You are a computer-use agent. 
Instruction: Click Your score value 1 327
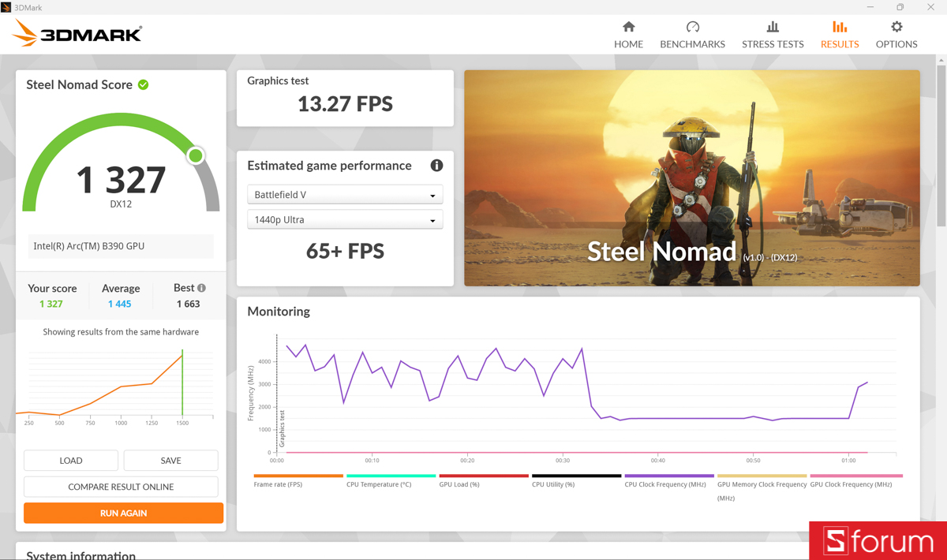(51, 304)
